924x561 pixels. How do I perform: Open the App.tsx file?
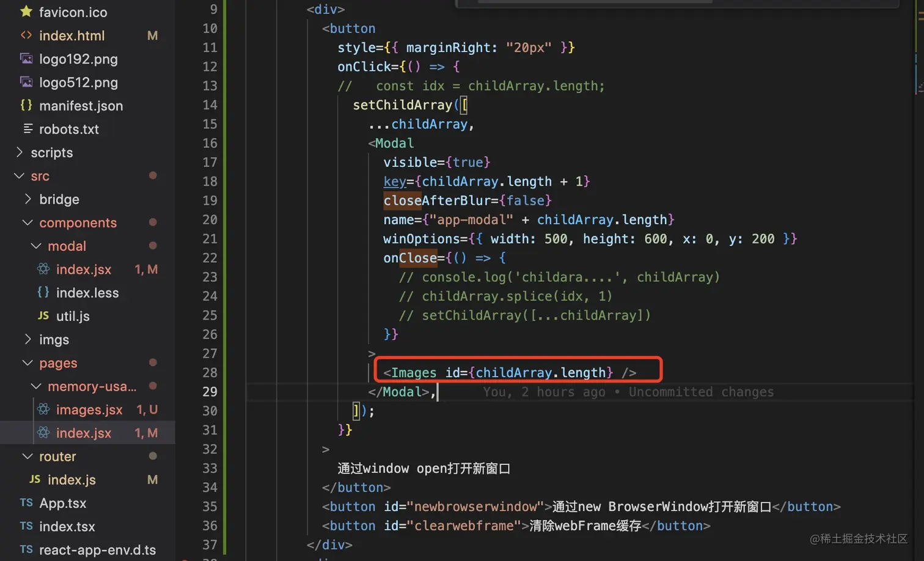[63, 503]
